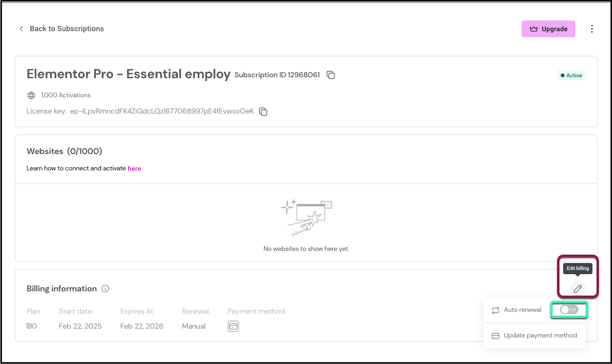Click the license key text
Screen dimensions: 612x364
pos(162,112)
